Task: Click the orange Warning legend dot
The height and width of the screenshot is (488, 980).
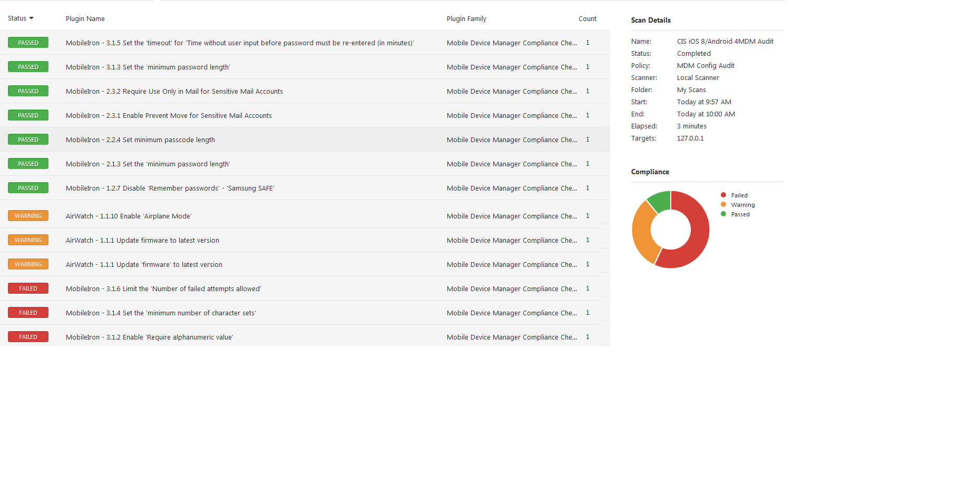Action: click(x=723, y=204)
